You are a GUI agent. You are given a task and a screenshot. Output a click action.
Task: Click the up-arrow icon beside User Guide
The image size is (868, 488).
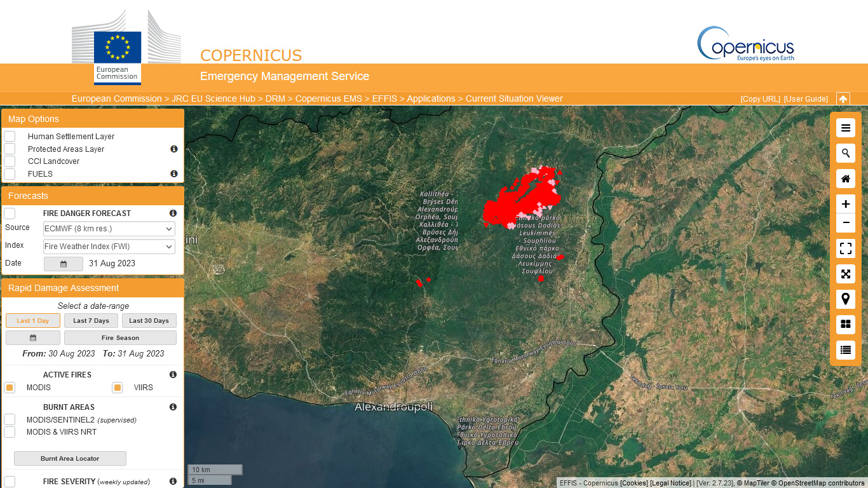pos(843,99)
